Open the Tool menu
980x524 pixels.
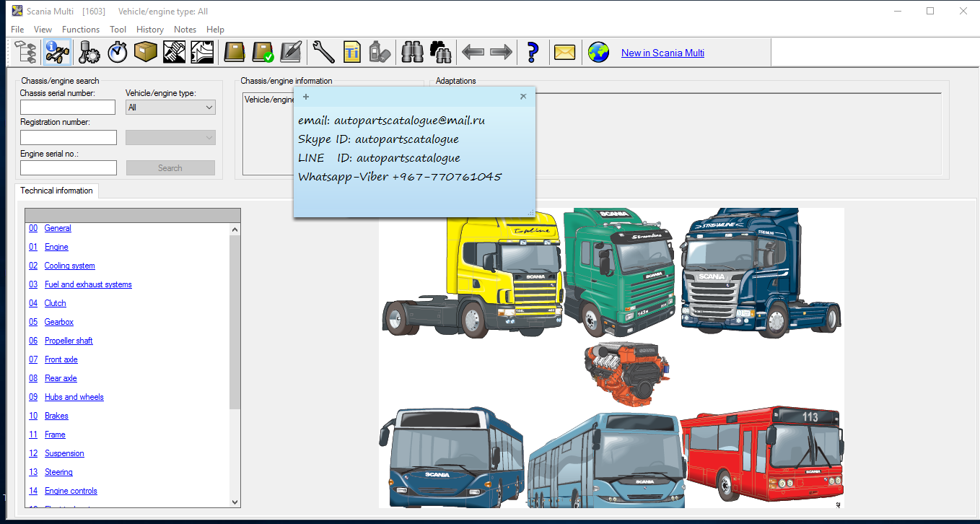click(x=118, y=30)
